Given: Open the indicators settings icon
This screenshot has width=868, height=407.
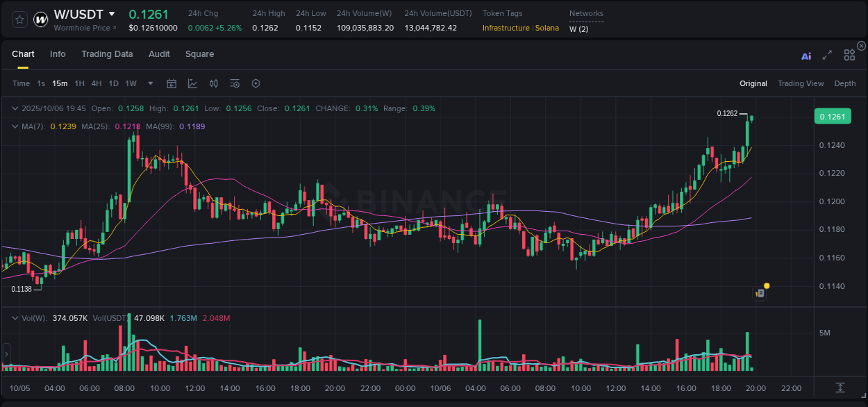Looking at the screenshot, I should point(235,83).
